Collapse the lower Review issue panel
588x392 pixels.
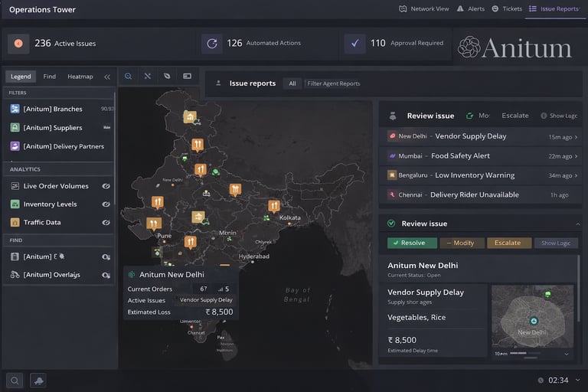click(578, 224)
